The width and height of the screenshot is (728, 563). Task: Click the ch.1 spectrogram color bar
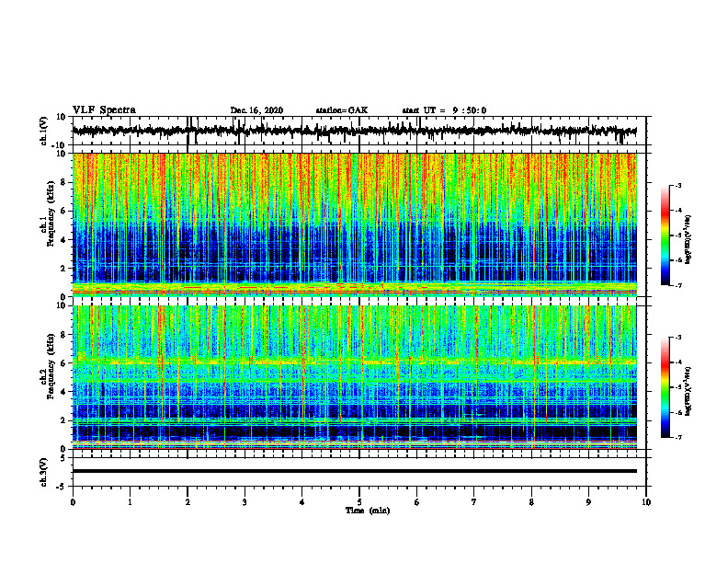(665, 236)
